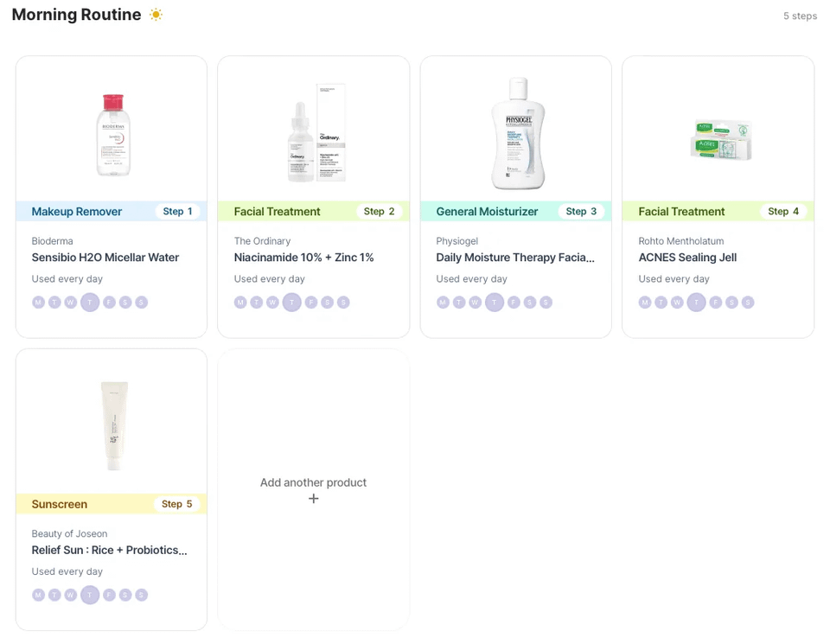Screen dimensions: 830x644
Task: Click the Step 2 badge on Facial Treatment
Action: pyautogui.click(x=379, y=211)
